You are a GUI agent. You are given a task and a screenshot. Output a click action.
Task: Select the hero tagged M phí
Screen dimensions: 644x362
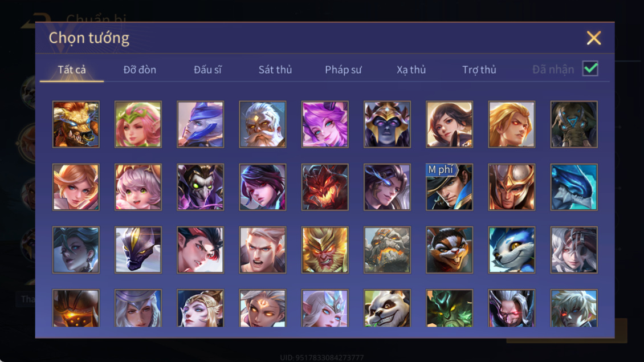(x=449, y=187)
